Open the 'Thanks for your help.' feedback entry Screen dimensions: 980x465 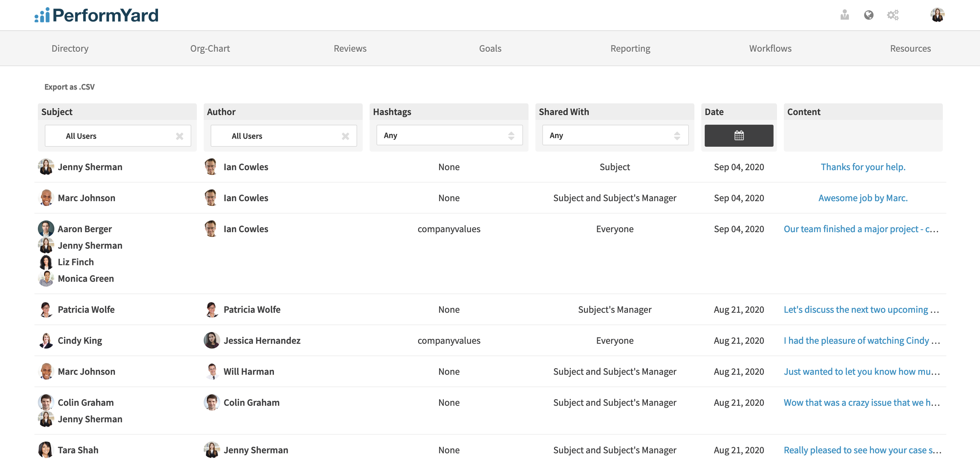coord(863,167)
